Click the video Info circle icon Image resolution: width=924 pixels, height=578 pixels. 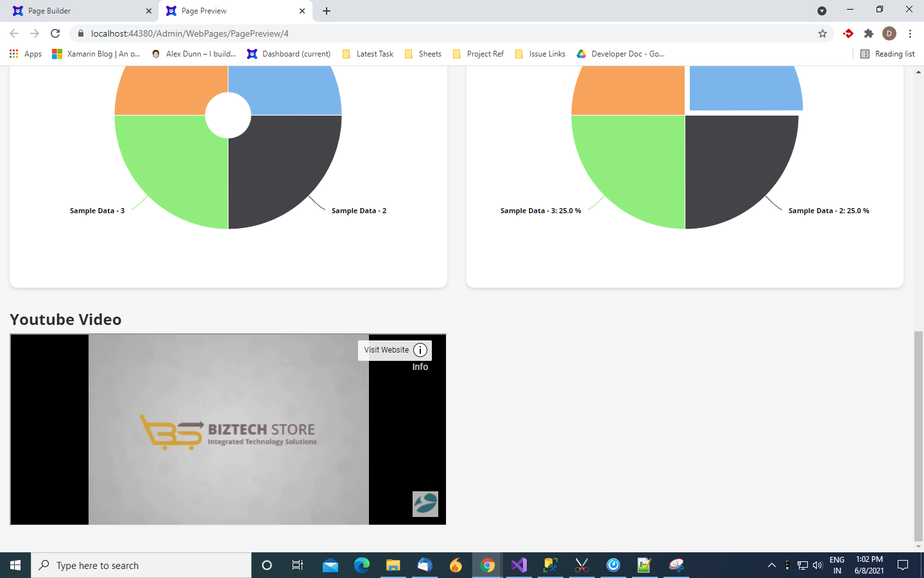click(x=420, y=350)
